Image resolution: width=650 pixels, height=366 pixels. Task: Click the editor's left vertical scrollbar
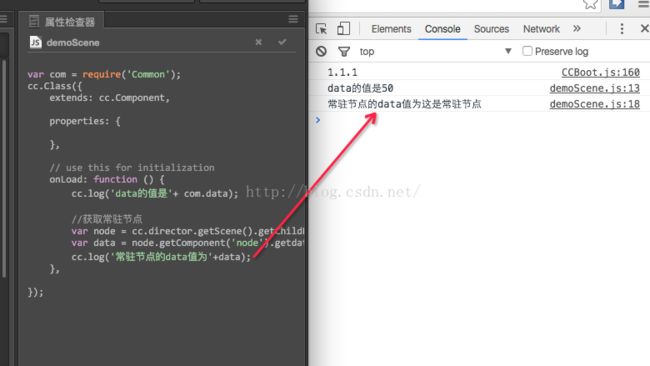click(x=4, y=168)
